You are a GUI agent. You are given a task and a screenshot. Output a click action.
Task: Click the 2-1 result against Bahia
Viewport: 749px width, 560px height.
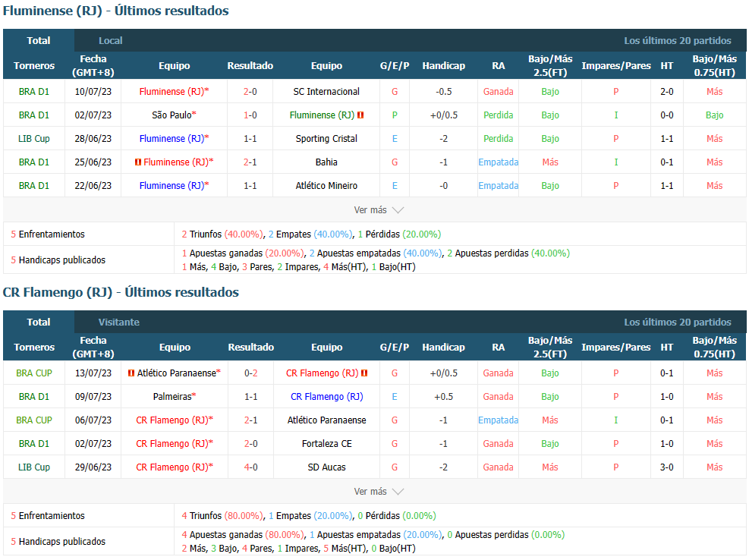coord(250,162)
